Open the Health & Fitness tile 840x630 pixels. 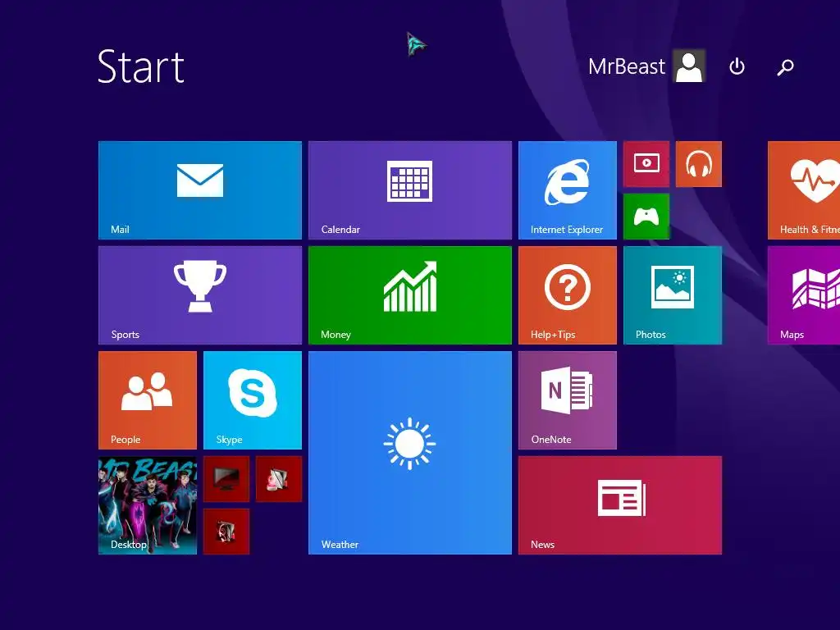(804, 190)
